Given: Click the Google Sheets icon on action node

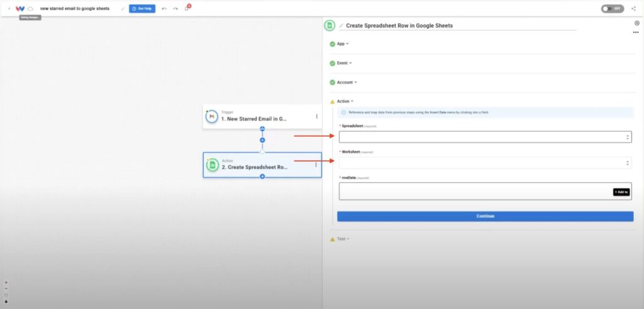Looking at the screenshot, I should point(213,165).
